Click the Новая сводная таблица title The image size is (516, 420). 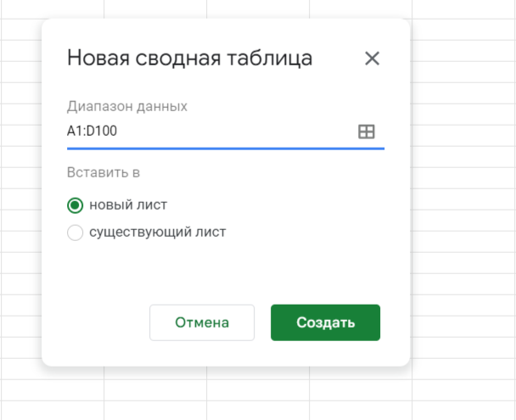pos(189,59)
